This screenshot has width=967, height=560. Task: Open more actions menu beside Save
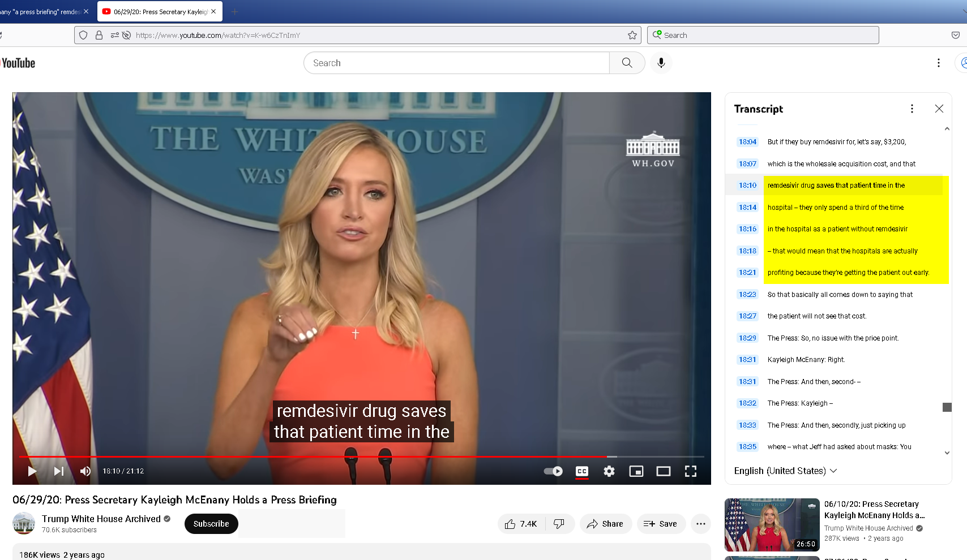(x=701, y=524)
